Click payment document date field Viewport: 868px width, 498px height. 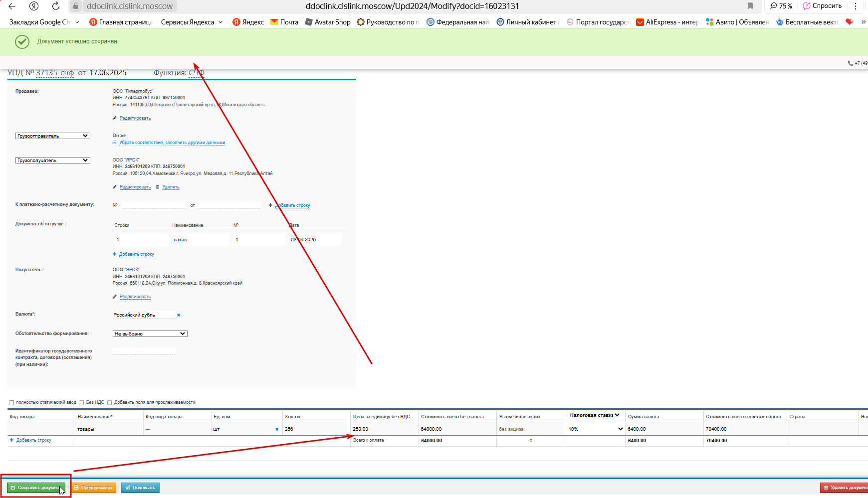coord(229,205)
